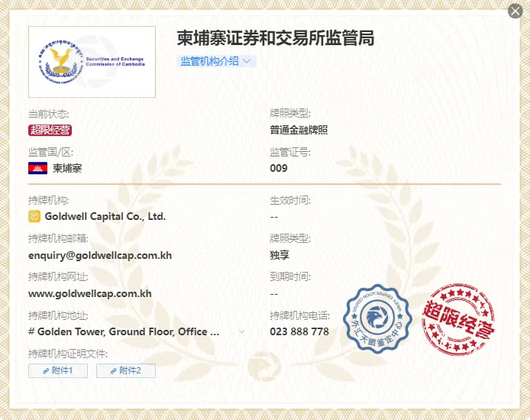
Task: Click the enquiry@goldwellcap.com.kh email address
Action: [100, 255]
